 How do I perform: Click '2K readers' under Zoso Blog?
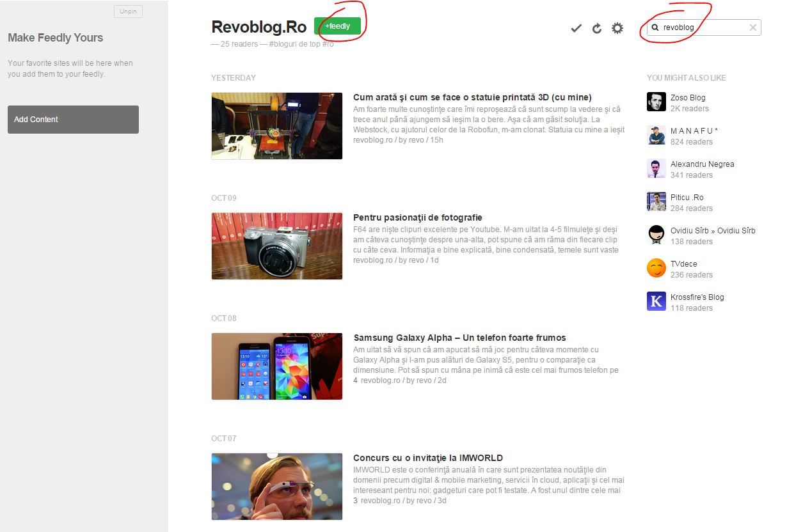[690, 109]
